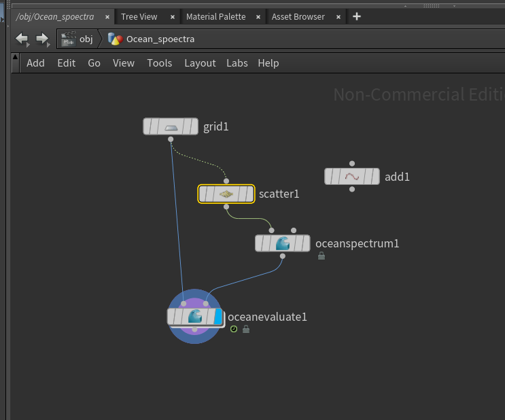
Task: Click the time-dependent clock badge under oceanevaluate1
Action: click(x=234, y=329)
